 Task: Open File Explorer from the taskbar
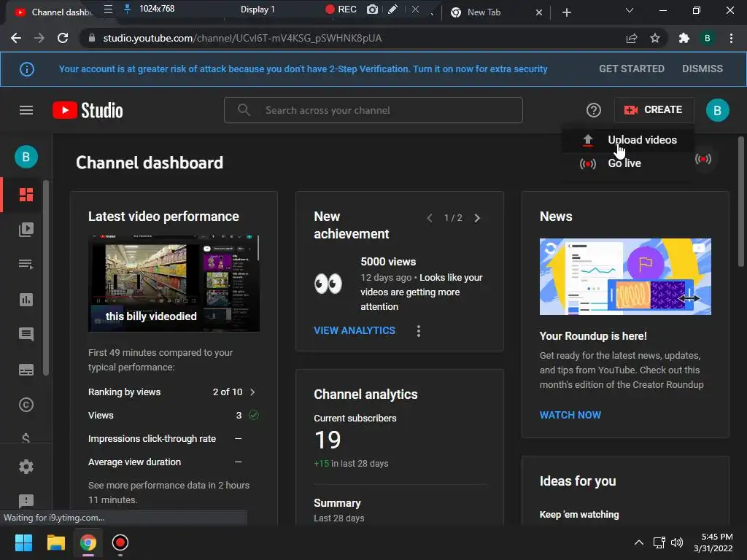tap(55, 542)
